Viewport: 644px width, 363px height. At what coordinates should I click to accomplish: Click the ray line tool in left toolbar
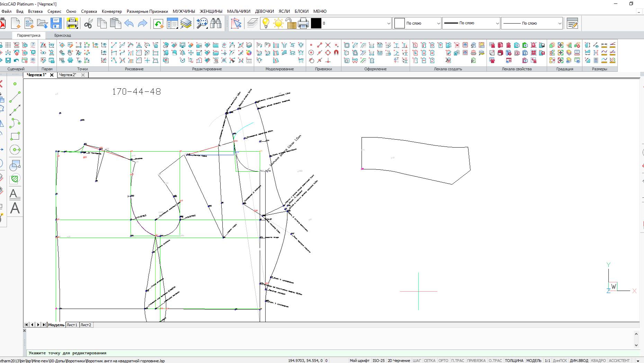click(x=15, y=110)
